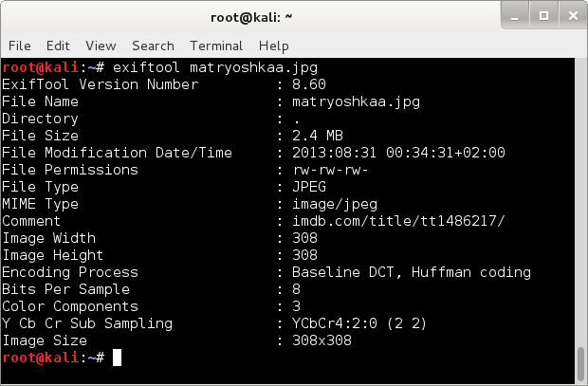Image resolution: width=588 pixels, height=386 pixels.
Task: Click the File Name value matryoshkaa.jpg
Action: 356,102
